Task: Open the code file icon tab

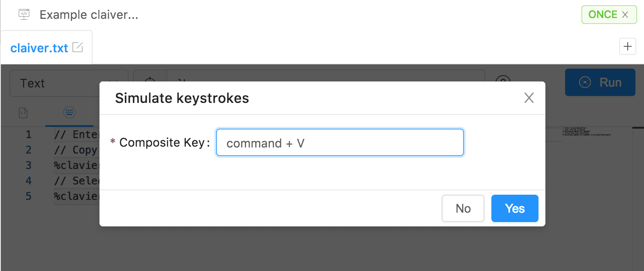Action: (23, 113)
